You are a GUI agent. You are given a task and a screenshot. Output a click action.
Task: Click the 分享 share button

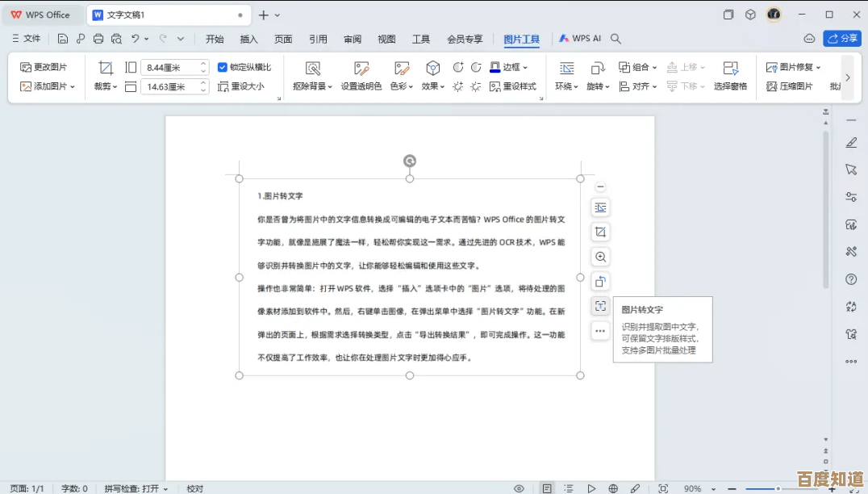(x=842, y=39)
